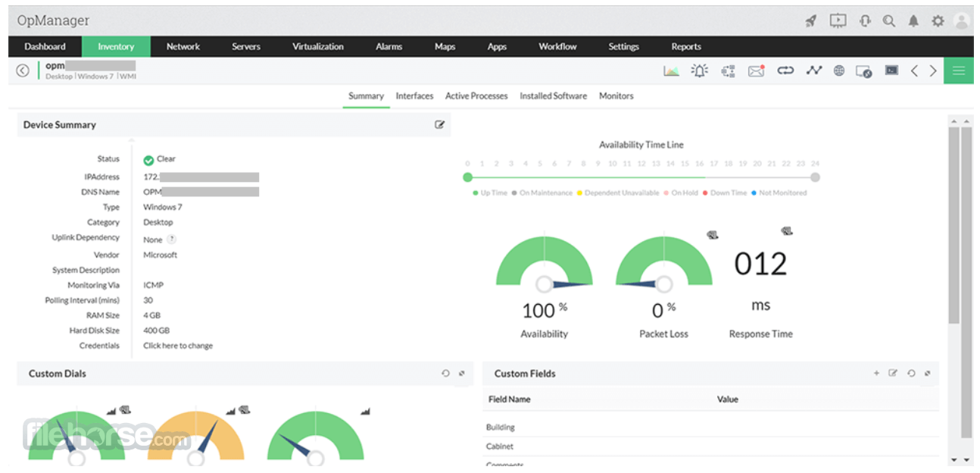Click the ringing alarm bell icon in device toolbar
The image size is (980, 473).
(700, 70)
